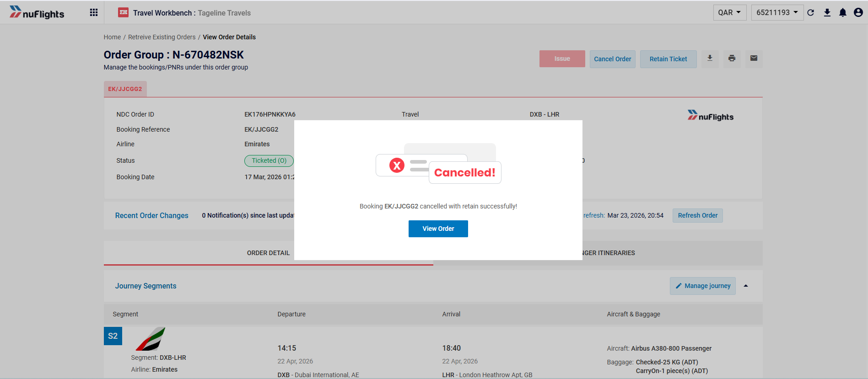Download the order using the download icon button
Screen dimensions: 868x379
coord(710,59)
